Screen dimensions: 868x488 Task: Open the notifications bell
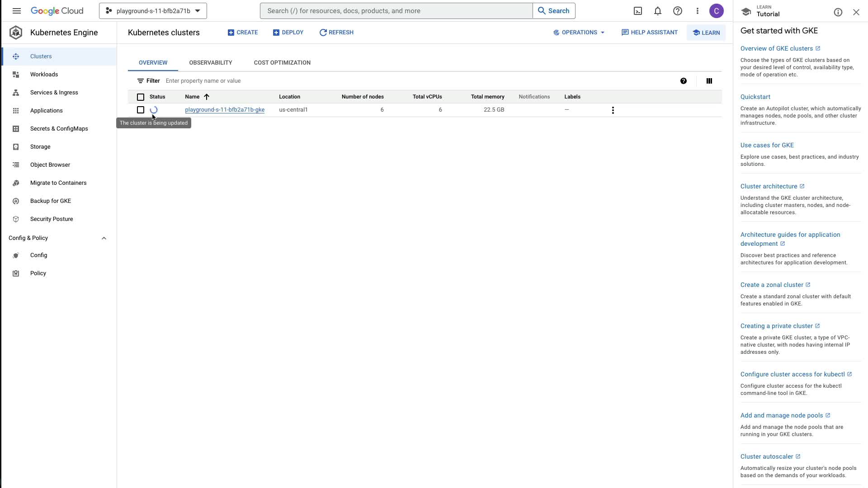[x=658, y=11]
